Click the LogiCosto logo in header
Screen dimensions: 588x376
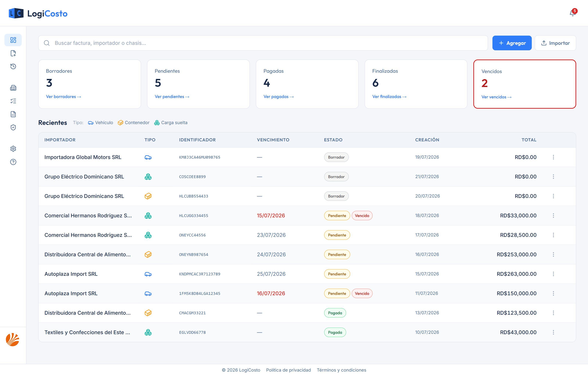coord(38,13)
